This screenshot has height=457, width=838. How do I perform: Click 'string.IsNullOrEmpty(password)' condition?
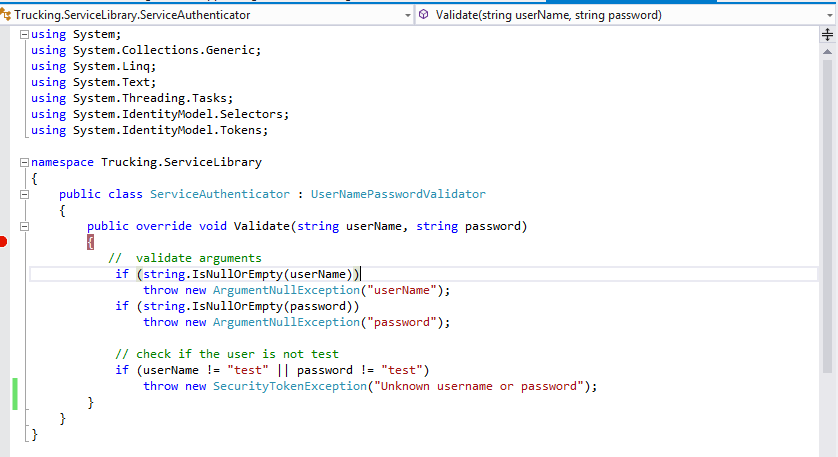pos(247,306)
